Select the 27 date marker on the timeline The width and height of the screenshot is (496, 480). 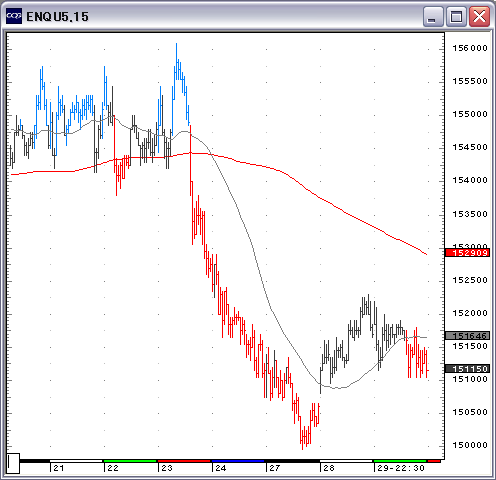pyautogui.click(x=275, y=468)
